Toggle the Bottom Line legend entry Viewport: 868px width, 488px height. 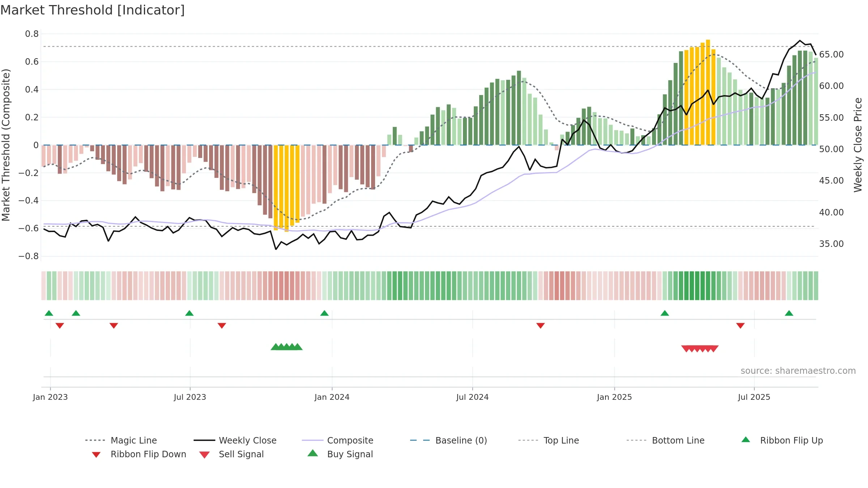pyautogui.click(x=665, y=440)
